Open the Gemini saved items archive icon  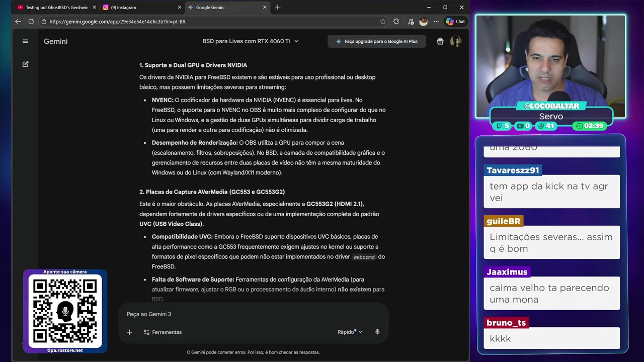[x=440, y=41]
